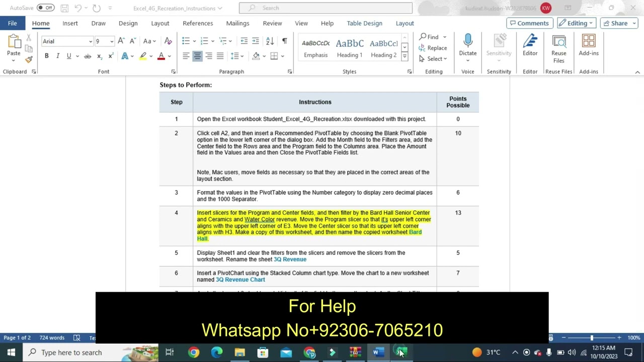The height and width of the screenshot is (362, 644).
Task: Open Change Case dropdown
Action: 149,41
